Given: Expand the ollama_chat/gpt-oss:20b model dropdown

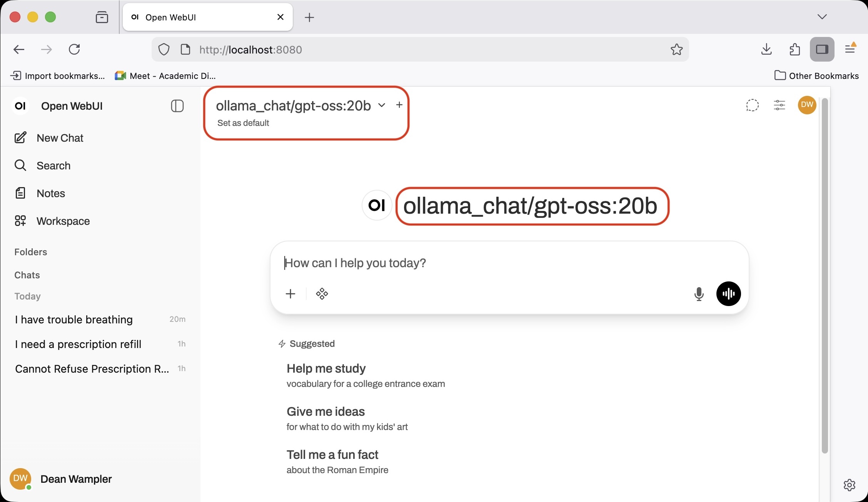Looking at the screenshot, I should tap(381, 105).
